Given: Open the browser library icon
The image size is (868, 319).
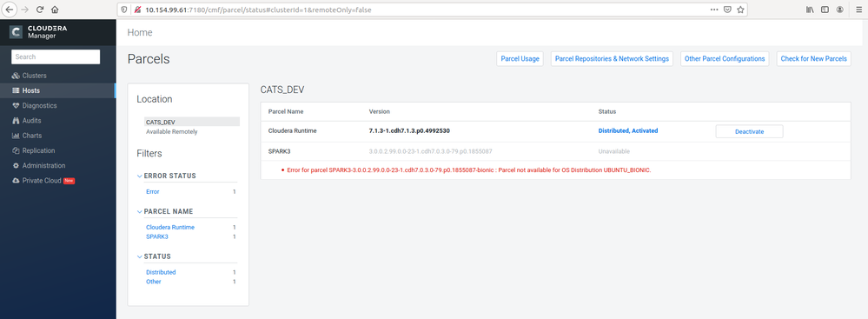Looking at the screenshot, I should [x=809, y=10].
